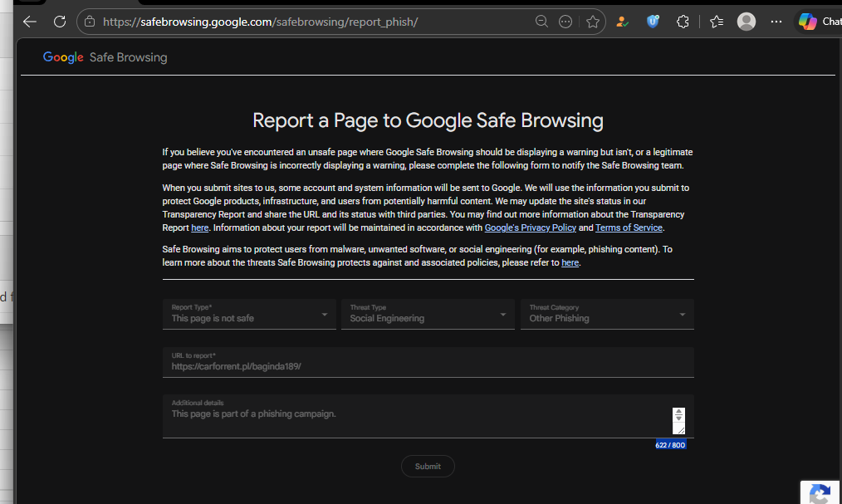Screen dimensions: 842x504
Task: Click the 622 / 800 character counter
Action: tap(670, 445)
